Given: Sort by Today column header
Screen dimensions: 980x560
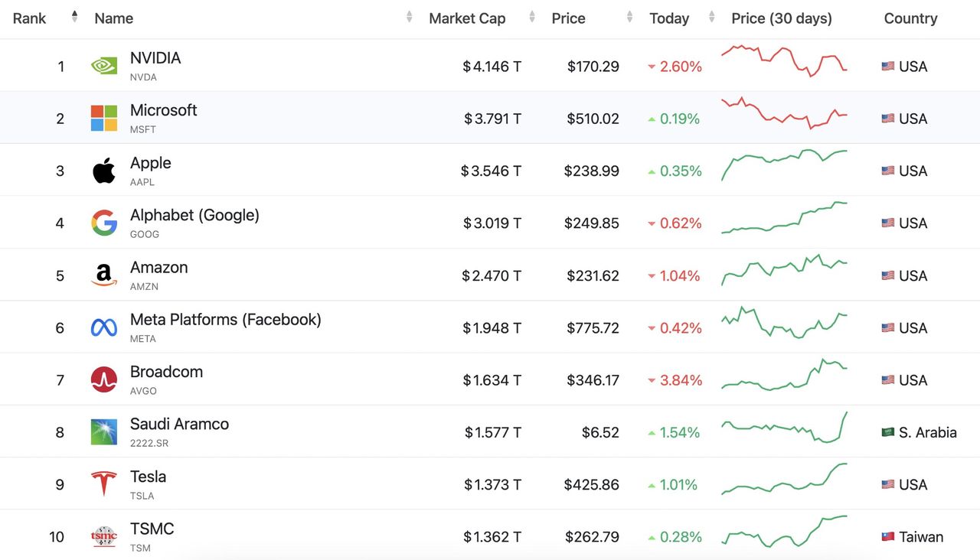Looking at the screenshot, I should (669, 18).
